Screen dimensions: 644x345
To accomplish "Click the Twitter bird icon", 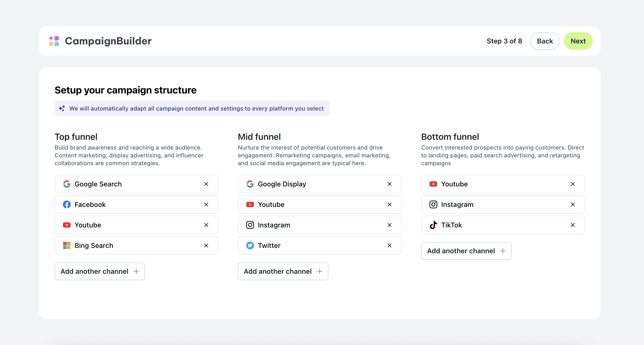I will [x=250, y=245].
